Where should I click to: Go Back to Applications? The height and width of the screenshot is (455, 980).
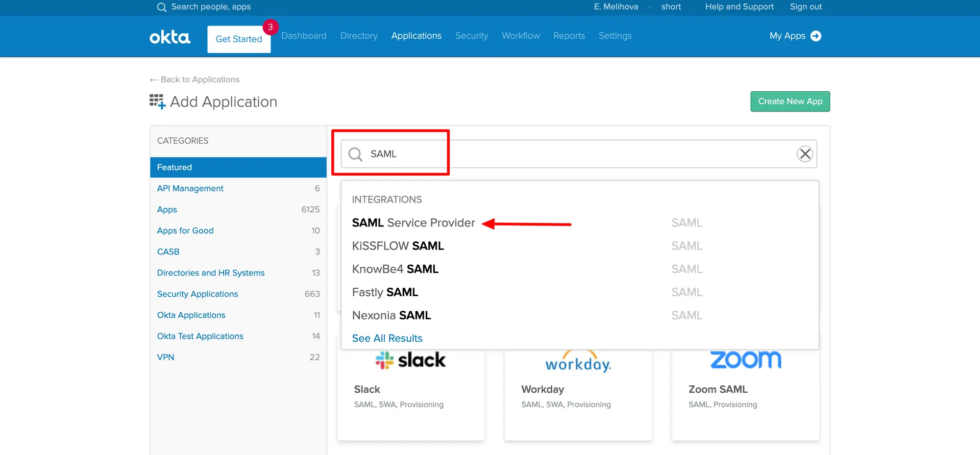[195, 79]
